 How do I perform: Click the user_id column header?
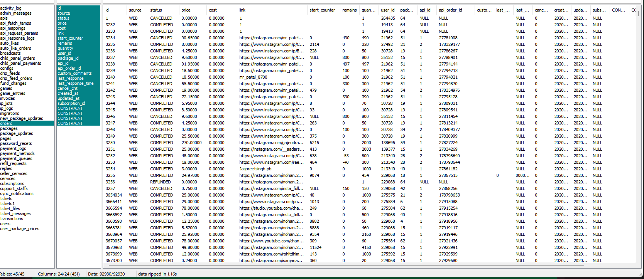389,10
